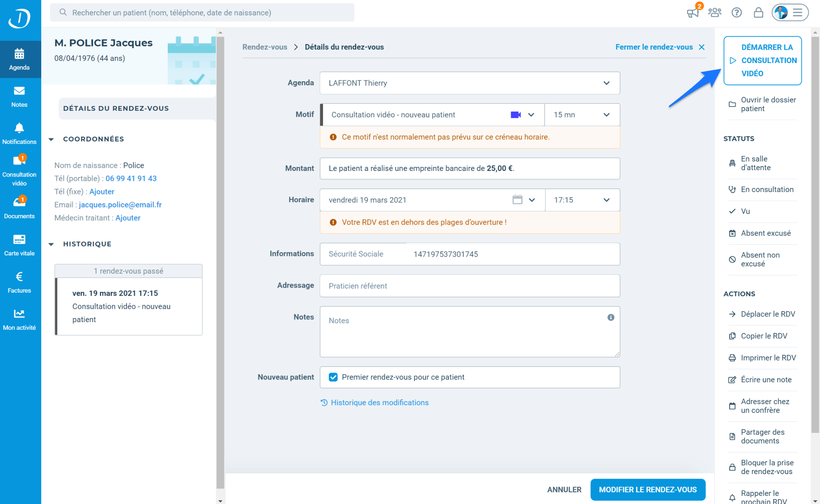The image size is (820, 504).
Task: Set status to Absent excusé
Action: pos(765,233)
